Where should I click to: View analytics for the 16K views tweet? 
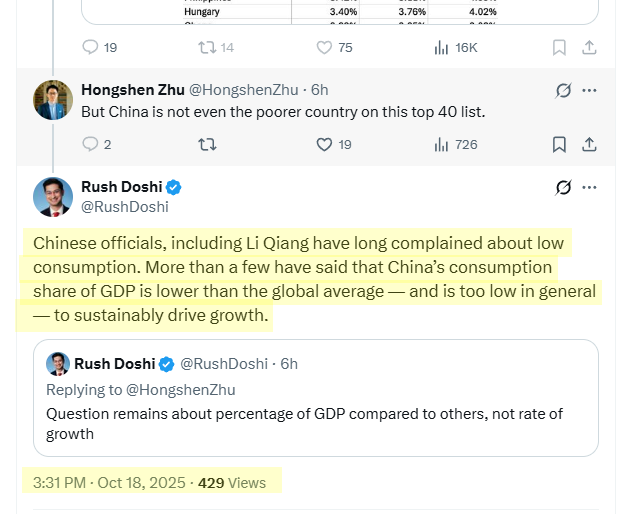pyautogui.click(x=441, y=47)
